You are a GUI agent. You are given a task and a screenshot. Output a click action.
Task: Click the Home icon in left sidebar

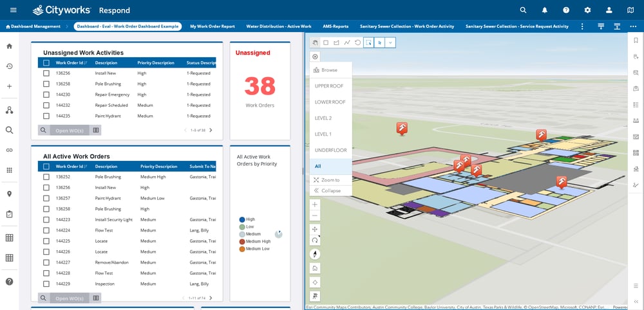tap(9, 46)
